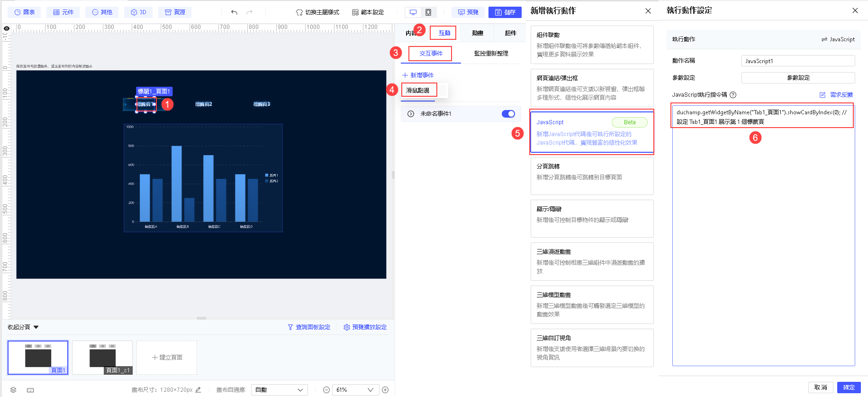Open the layers icon at bottom left

coord(13,390)
